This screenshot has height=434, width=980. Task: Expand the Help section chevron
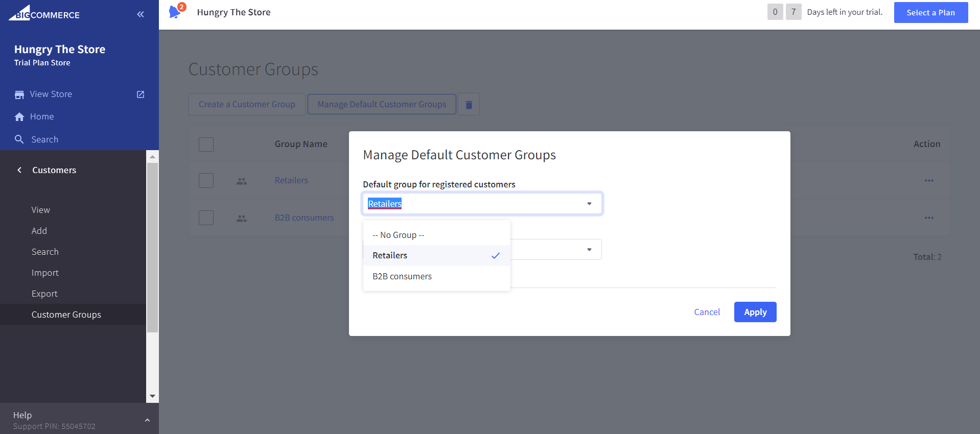[x=147, y=420]
